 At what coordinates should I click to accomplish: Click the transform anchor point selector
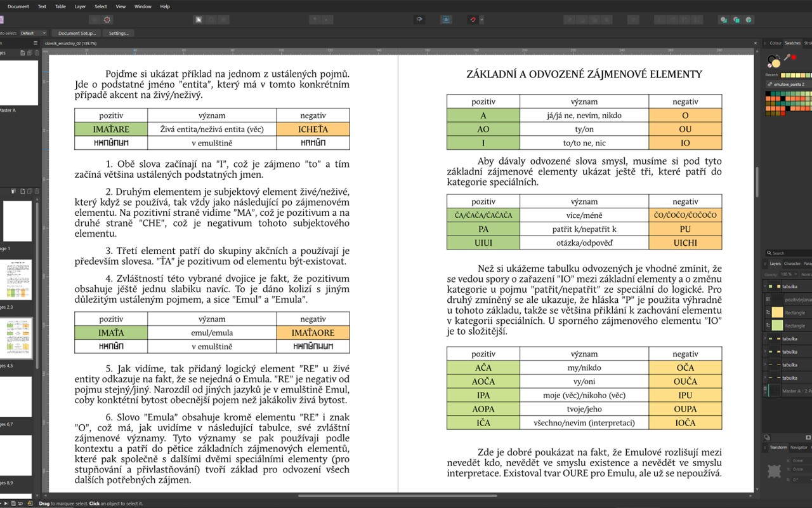click(775, 471)
